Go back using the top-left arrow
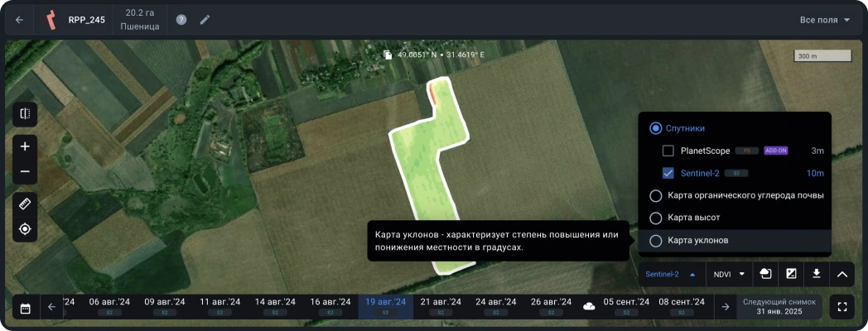 [20, 20]
